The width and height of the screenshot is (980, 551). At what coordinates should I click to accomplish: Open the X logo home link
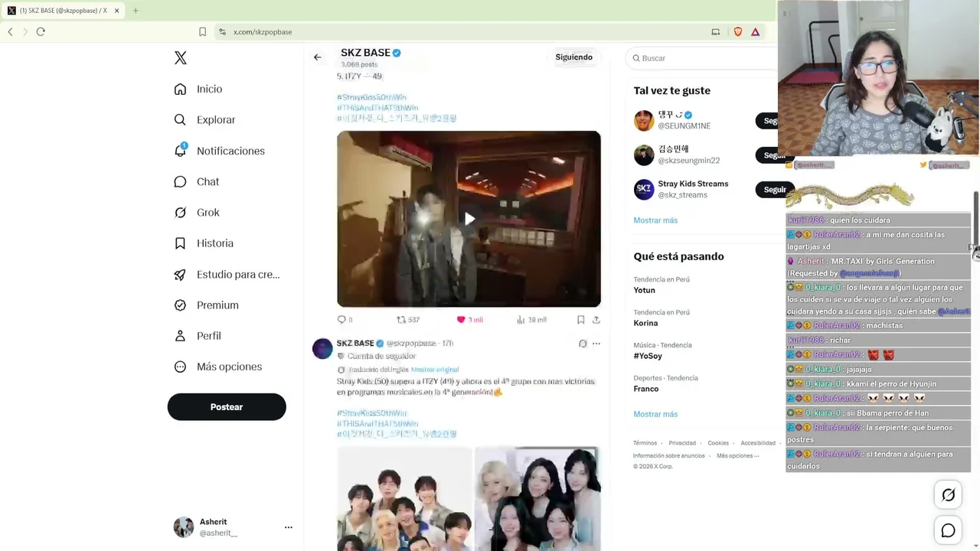point(181,58)
